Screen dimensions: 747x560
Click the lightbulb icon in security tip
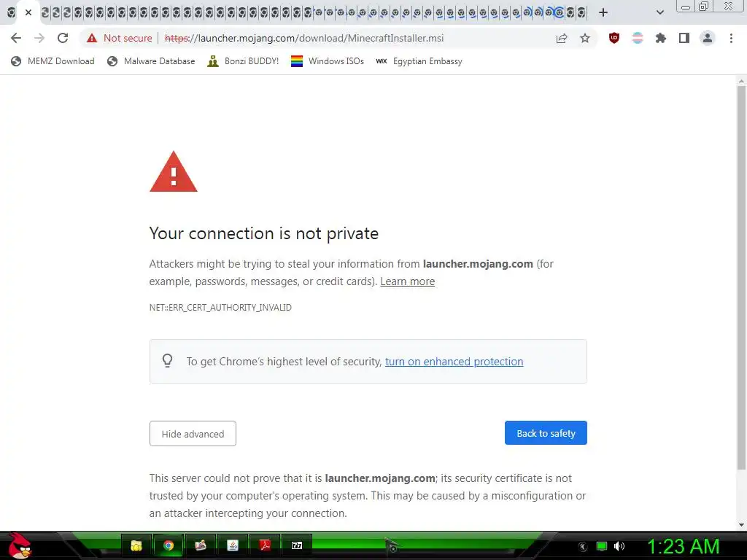(x=167, y=360)
